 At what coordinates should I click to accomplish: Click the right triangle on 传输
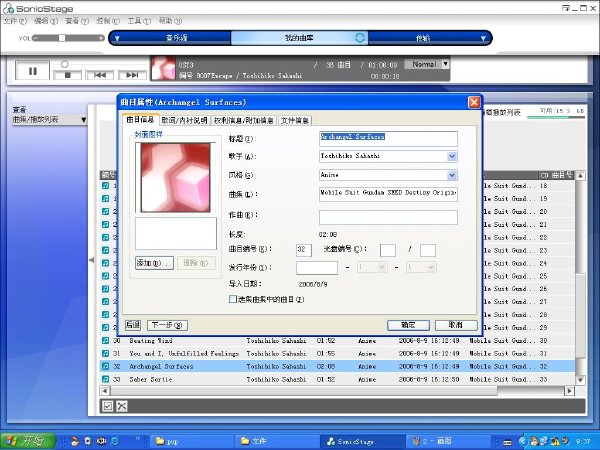tap(483, 38)
